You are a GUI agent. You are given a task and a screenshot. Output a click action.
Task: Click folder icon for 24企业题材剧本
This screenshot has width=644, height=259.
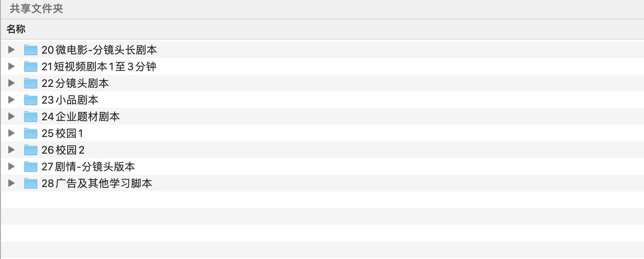[x=31, y=117]
